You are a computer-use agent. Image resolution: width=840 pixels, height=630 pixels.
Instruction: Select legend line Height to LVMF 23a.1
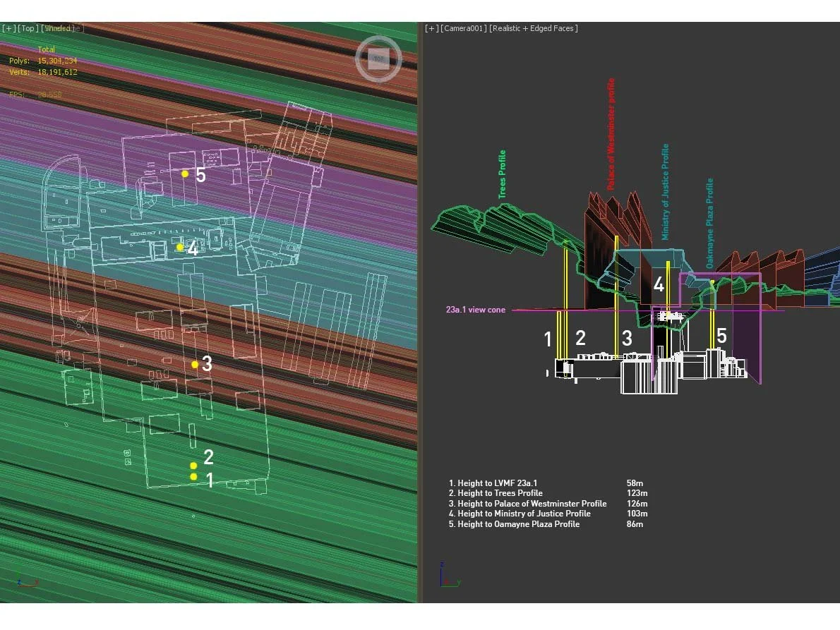point(493,483)
